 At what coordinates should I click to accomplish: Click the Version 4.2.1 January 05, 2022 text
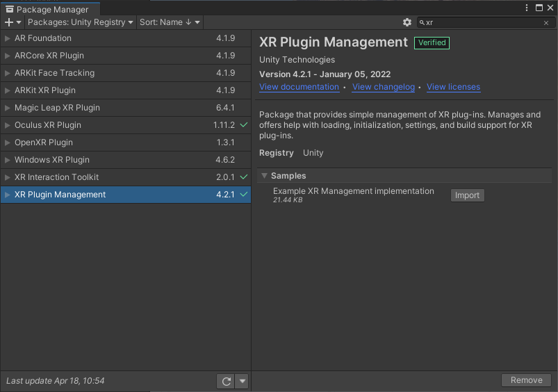[325, 74]
